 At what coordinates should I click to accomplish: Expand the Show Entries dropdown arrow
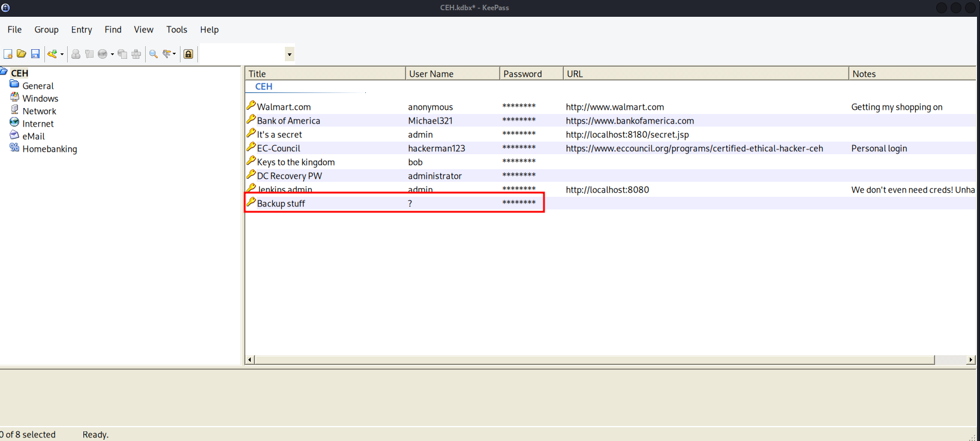pos(175,54)
